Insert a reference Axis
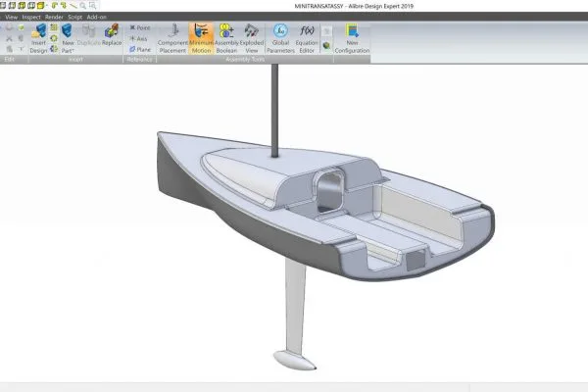This screenshot has height=392, width=588. click(x=138, y=38)
